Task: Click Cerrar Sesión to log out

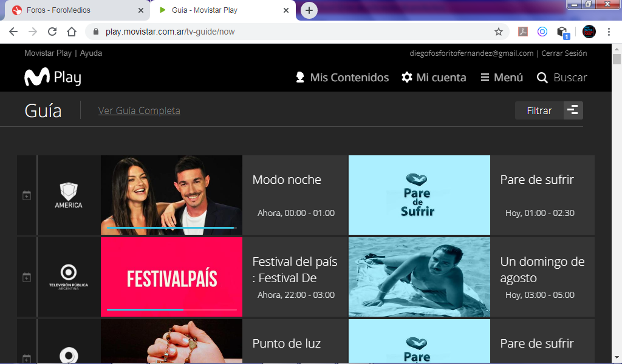Action: click(x=564, y=53)
